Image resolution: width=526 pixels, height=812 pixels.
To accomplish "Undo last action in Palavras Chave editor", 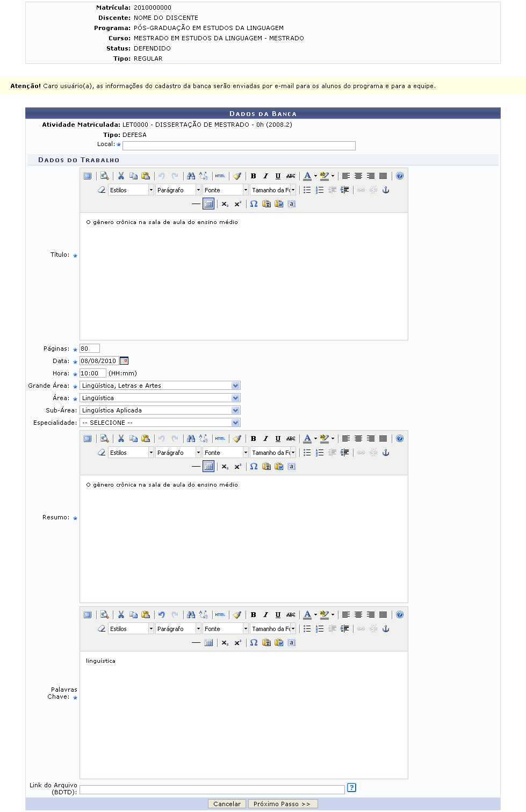I will pos(162,615).
